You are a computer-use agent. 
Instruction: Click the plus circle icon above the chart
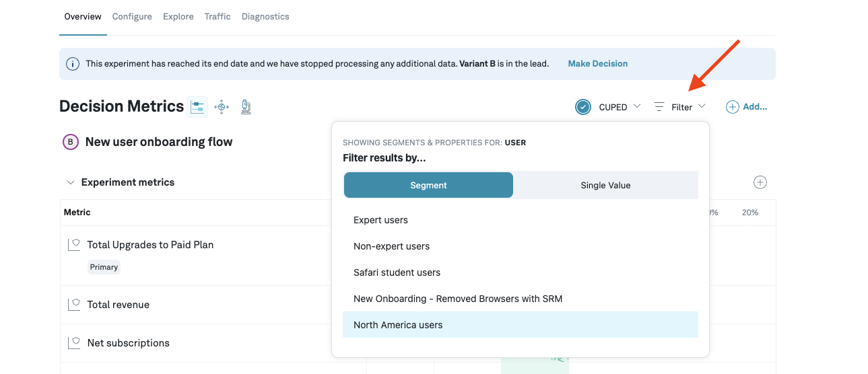tap(760, 182)
